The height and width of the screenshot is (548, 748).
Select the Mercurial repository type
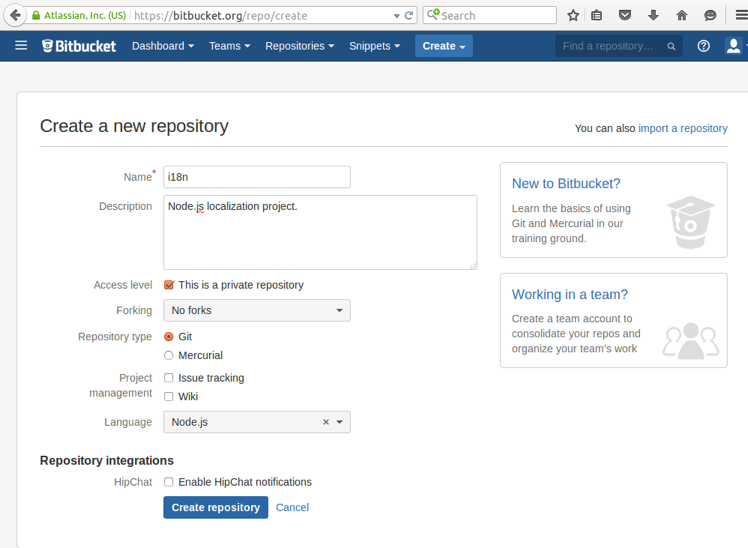[169, 355]
